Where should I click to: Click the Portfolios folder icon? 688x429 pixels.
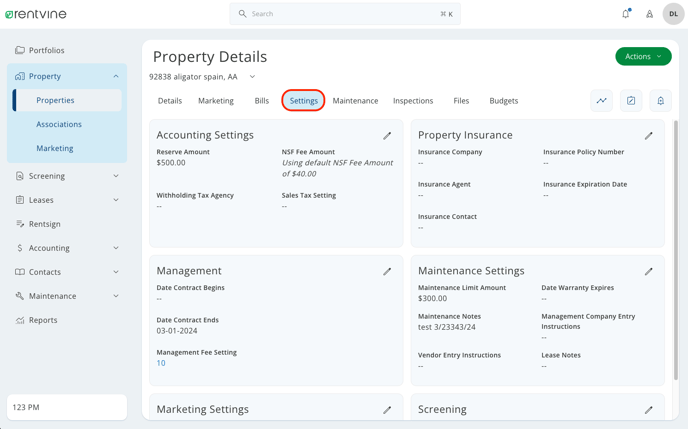pyautogui.click(x=20, y=50)
